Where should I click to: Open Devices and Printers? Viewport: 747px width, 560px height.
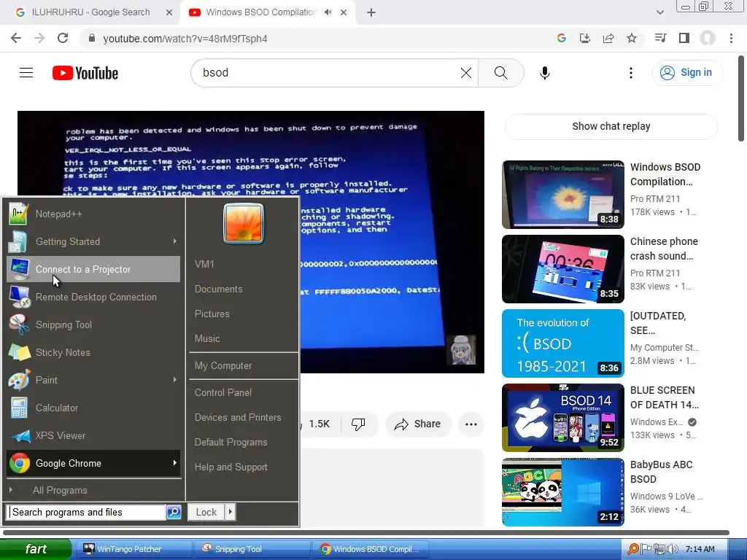pyautogui.click(x=238, y=417)
